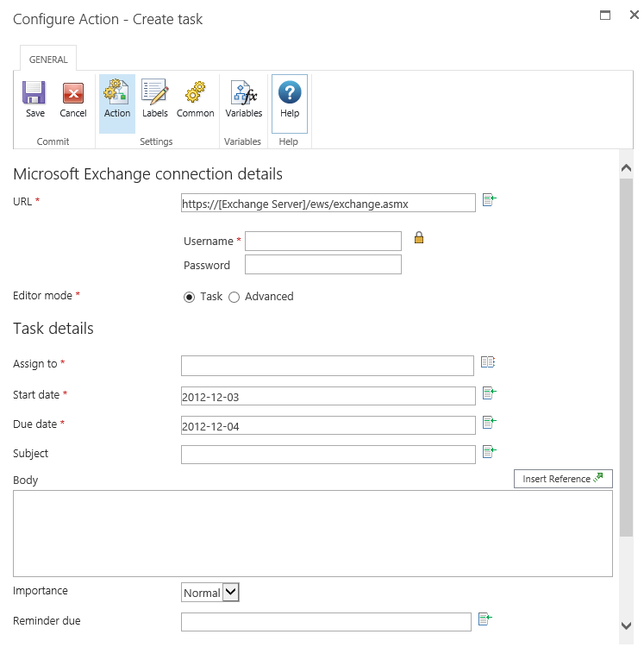Image resolution: width=644 pixels, height=647 pixels.
Task: Expand the Importance dropdown
Action: pyautogui.click(x=230, y=593)
